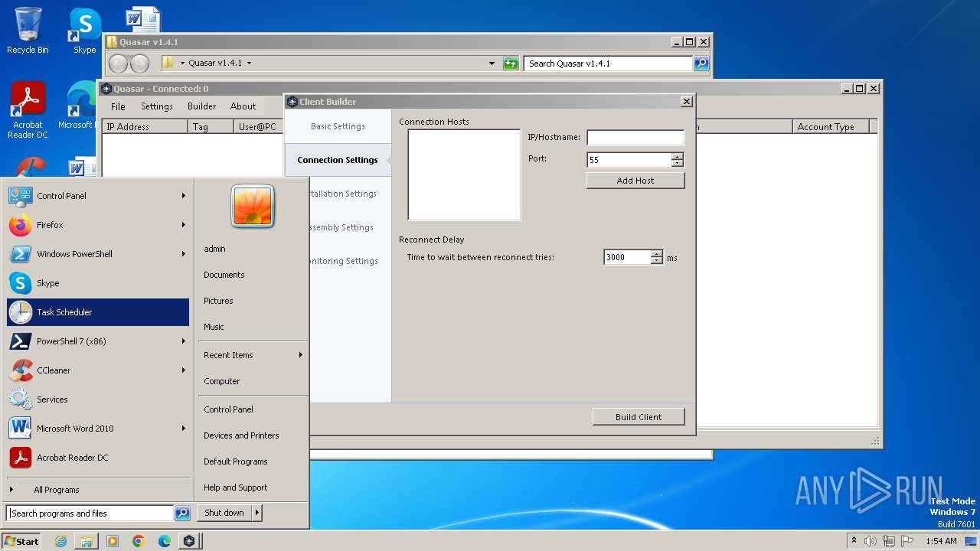Sort by IP Address column header
Viewport: 980px width, 551px height.
click(x=145, y=127)
